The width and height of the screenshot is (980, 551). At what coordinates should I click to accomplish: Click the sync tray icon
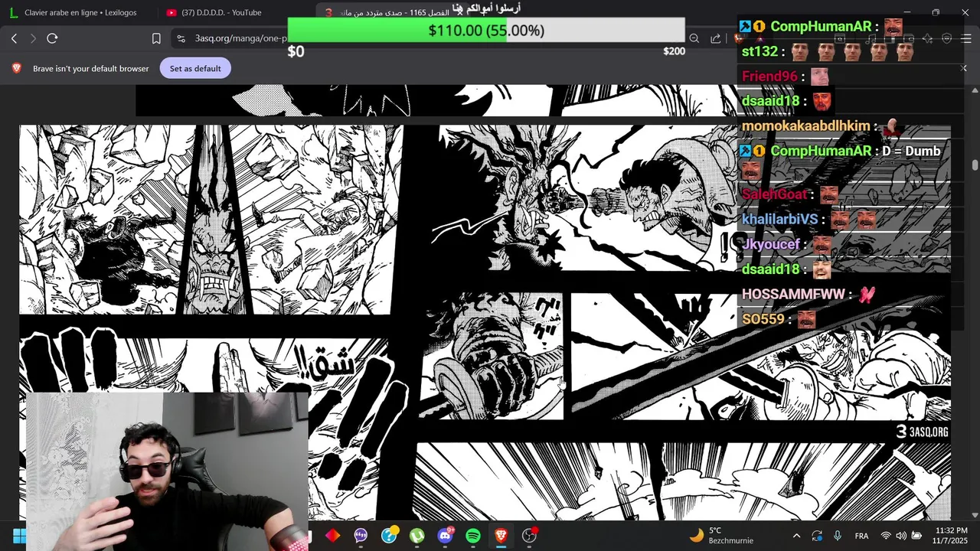(817, 536)
